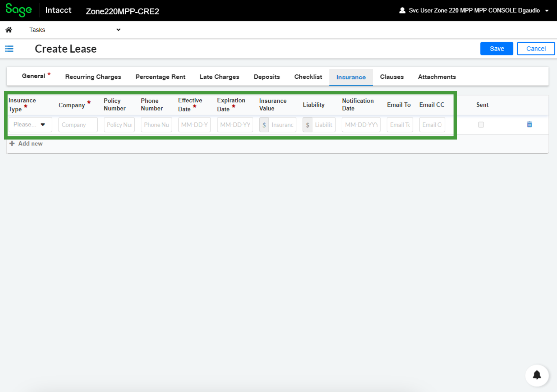Focus the Insurance Value amount field
The height and width of the screenshot is (392, 557).
click(282, 125)
